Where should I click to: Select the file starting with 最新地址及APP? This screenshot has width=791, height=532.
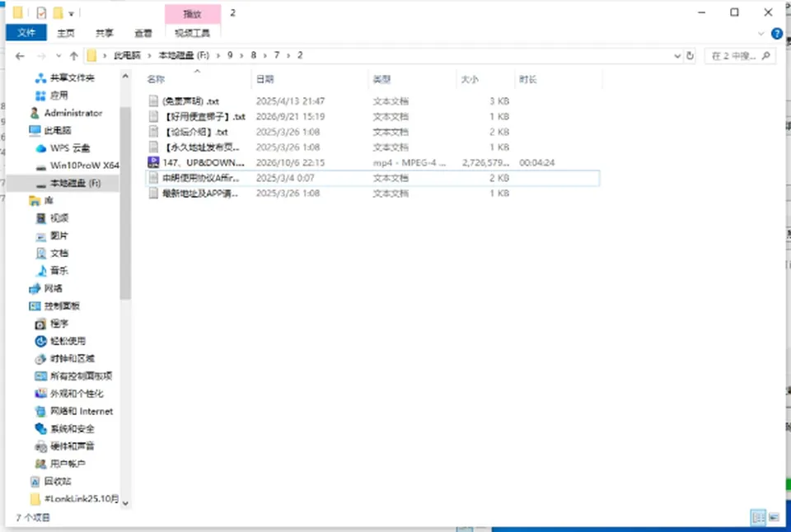(x=372, y=194)
